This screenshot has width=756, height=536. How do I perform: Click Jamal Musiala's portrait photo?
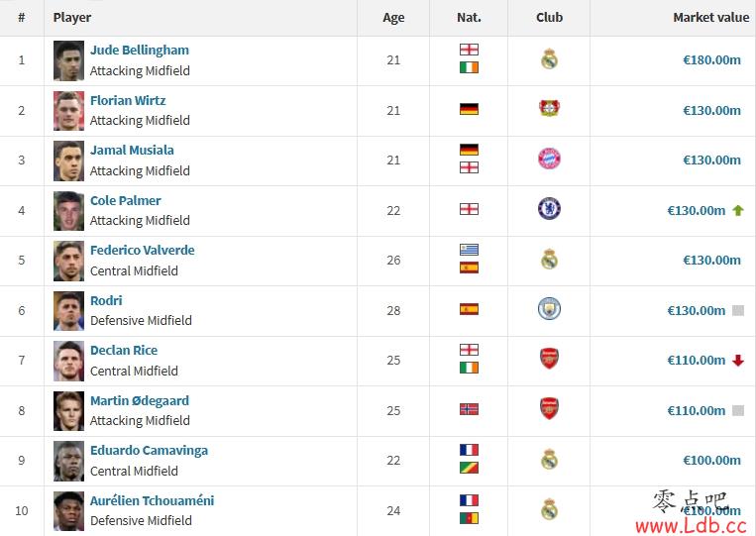pyautogui.click(x=68, y=161)
